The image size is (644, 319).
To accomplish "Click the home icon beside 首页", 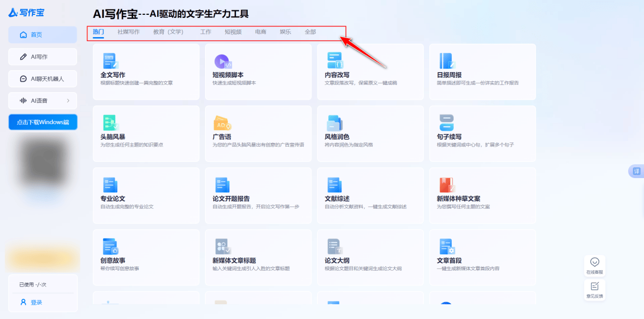I will (x=23, y=35).
